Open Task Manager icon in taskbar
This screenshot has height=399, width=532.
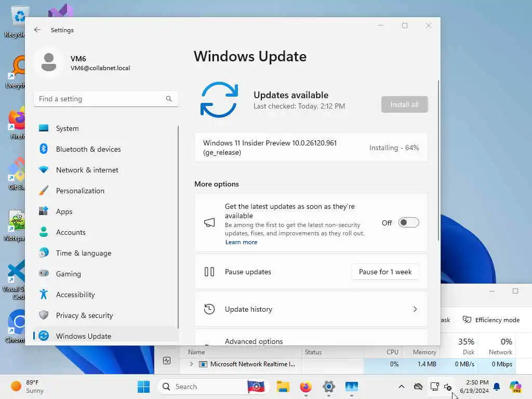tap(352, 387)
